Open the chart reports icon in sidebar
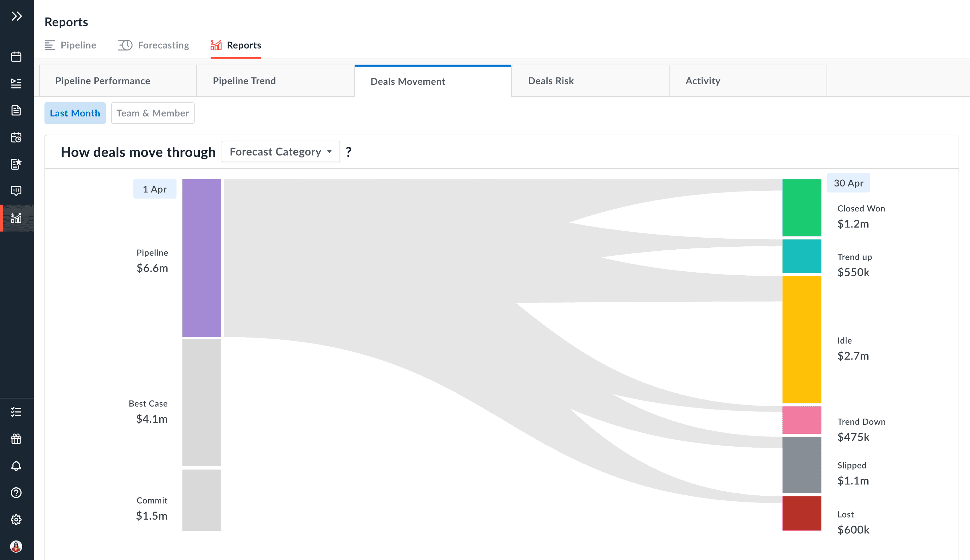Image resolution: width=970 pixels, height=560 pixels. (x=16, y=218)
